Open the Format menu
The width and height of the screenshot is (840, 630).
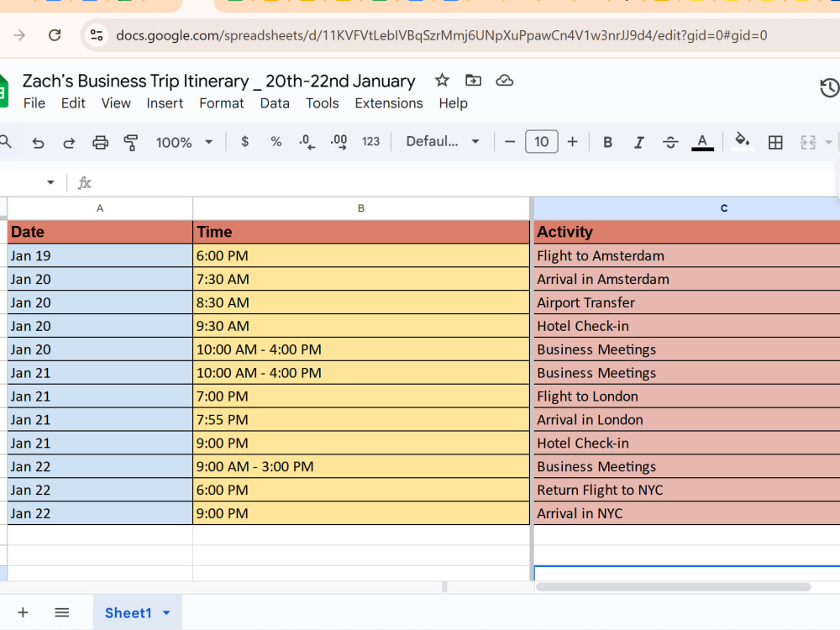(x=221, y=103)
